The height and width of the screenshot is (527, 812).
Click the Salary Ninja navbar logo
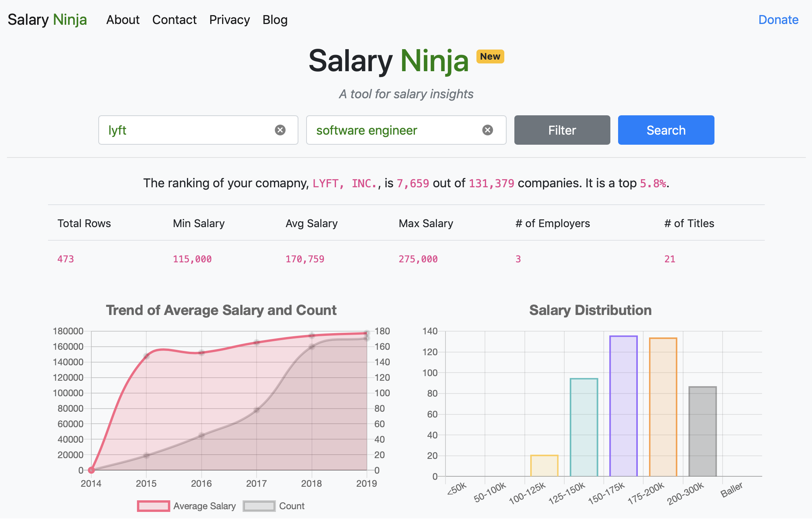coord(47,20)
